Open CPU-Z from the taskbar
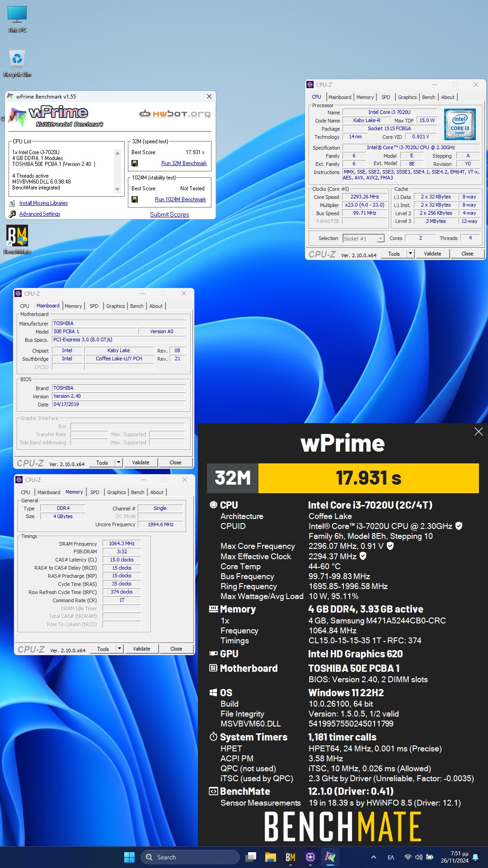 [310, 857]
